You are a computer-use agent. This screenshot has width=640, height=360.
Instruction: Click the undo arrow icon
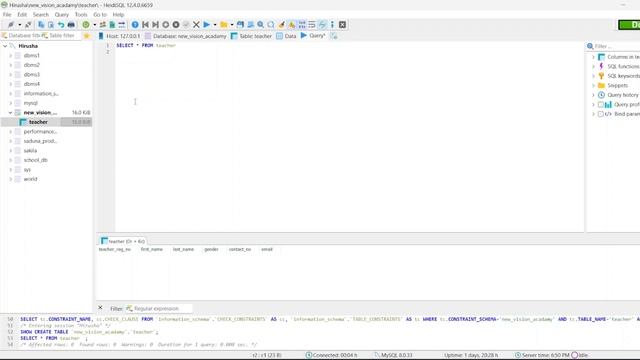click(61, 25)
